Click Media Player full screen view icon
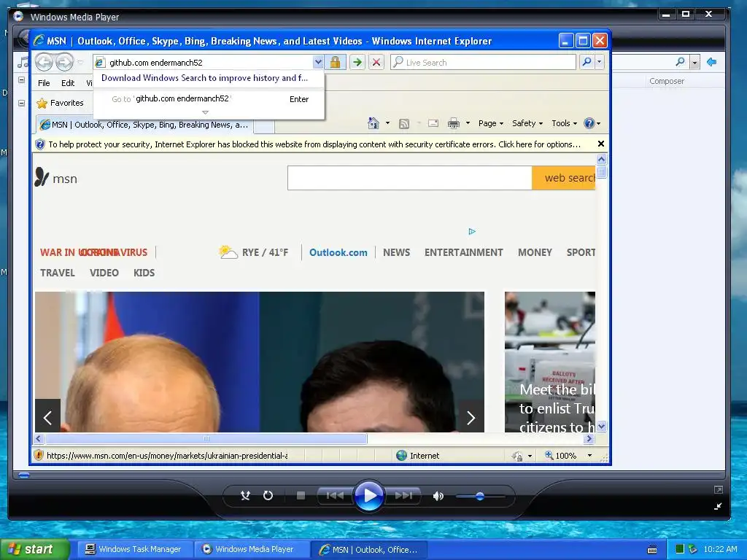The image size is (747, 560). click(x=719, y=489)
